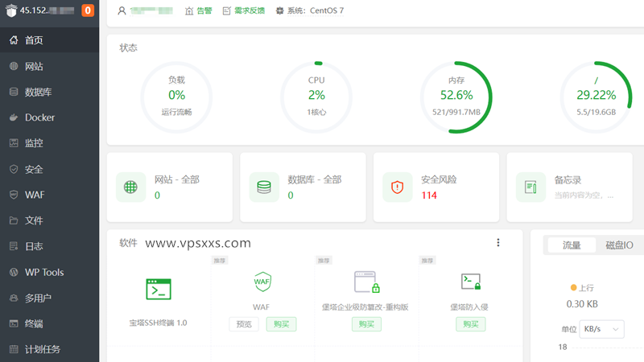This screenshot has height=362, width=644.
Task: Open the 首页 home menu item
Action: 49,40
